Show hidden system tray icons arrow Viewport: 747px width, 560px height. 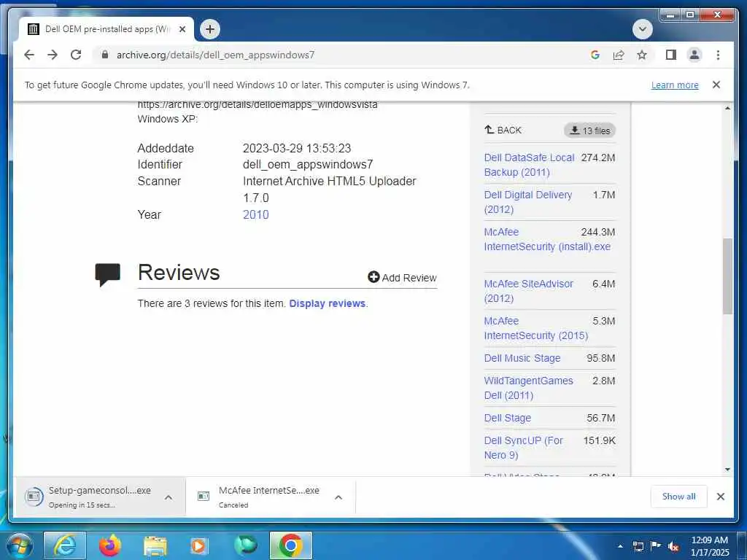coord(620,546)
